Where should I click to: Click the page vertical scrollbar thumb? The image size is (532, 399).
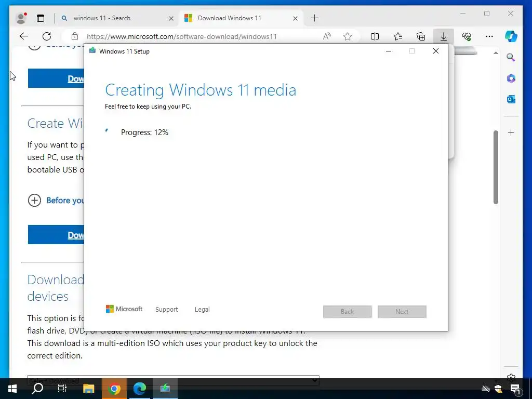[496, 167]
